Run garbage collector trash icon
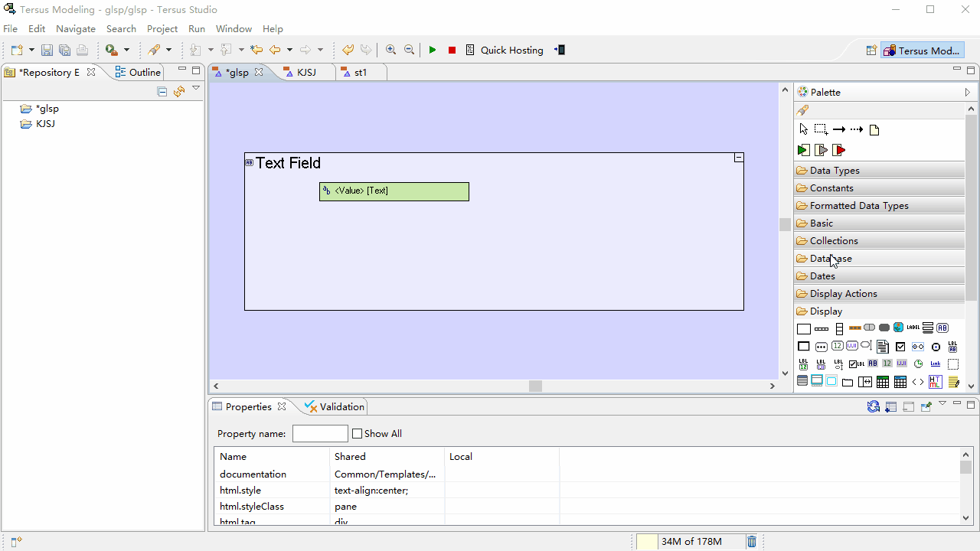Screen dimensions: 980x551 pyautogui.click(x=752, y=541)
